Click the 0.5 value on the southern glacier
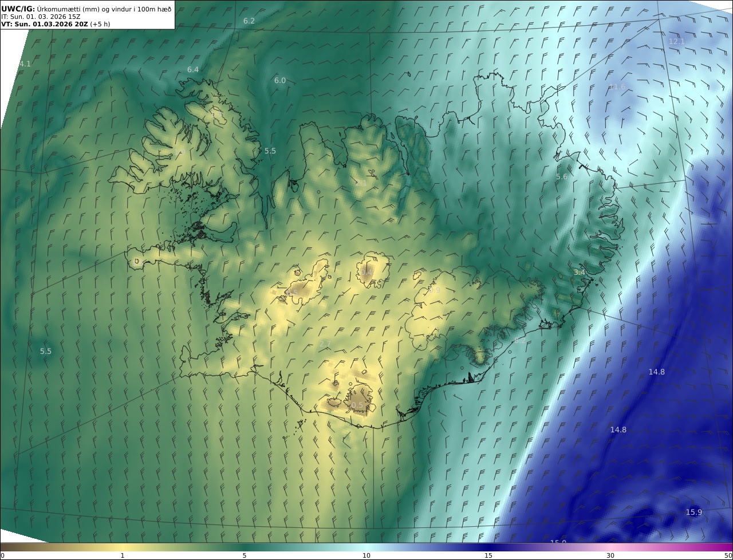733x560 pixels. pos(357,405)
